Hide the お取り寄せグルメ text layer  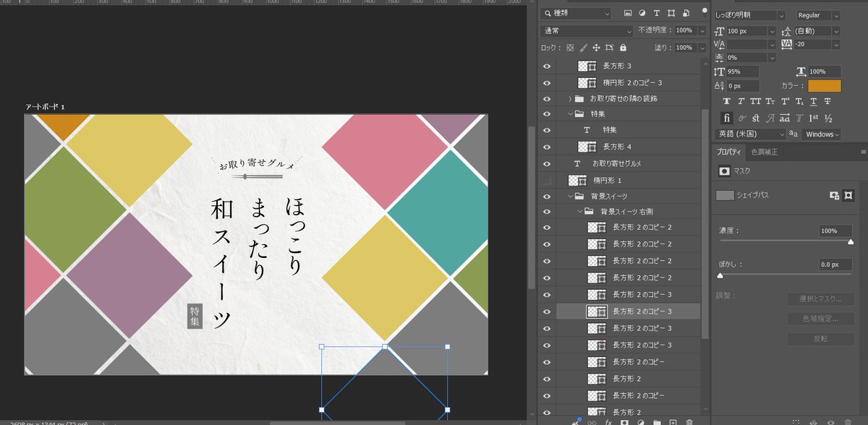tap(547, 163)
